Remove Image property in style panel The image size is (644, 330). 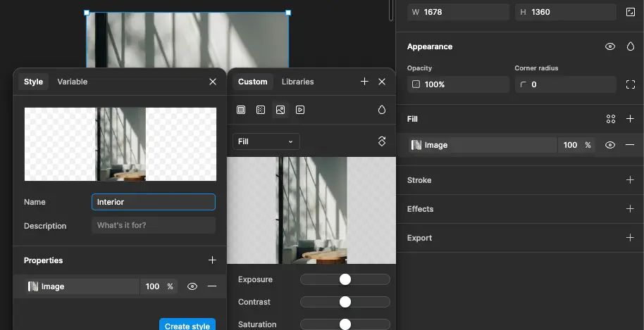[x=212, y=286]
